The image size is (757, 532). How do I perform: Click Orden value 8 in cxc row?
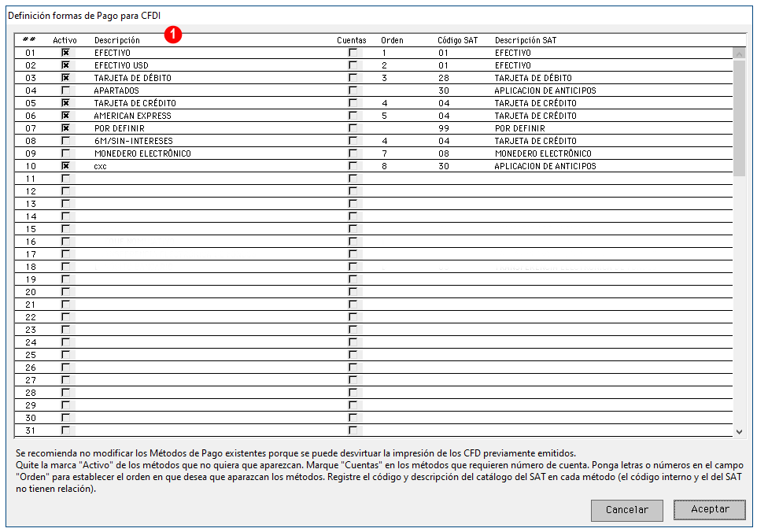coord(384,165)
